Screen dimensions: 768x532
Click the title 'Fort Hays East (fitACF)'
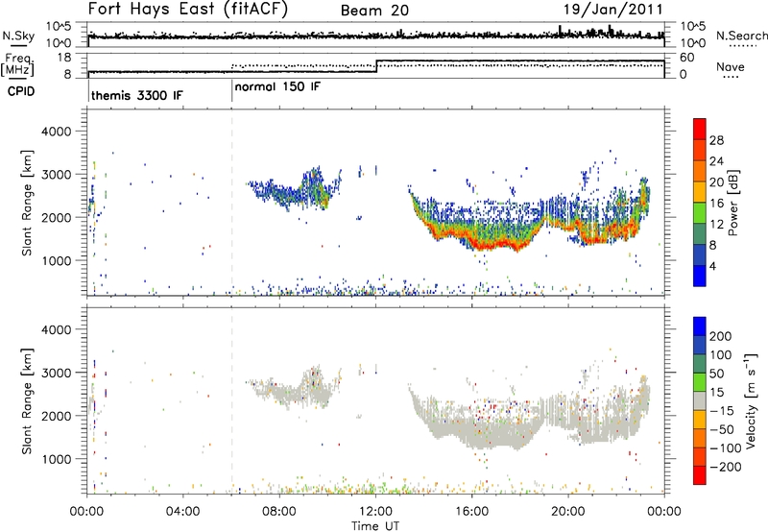[x=187, y=9]
